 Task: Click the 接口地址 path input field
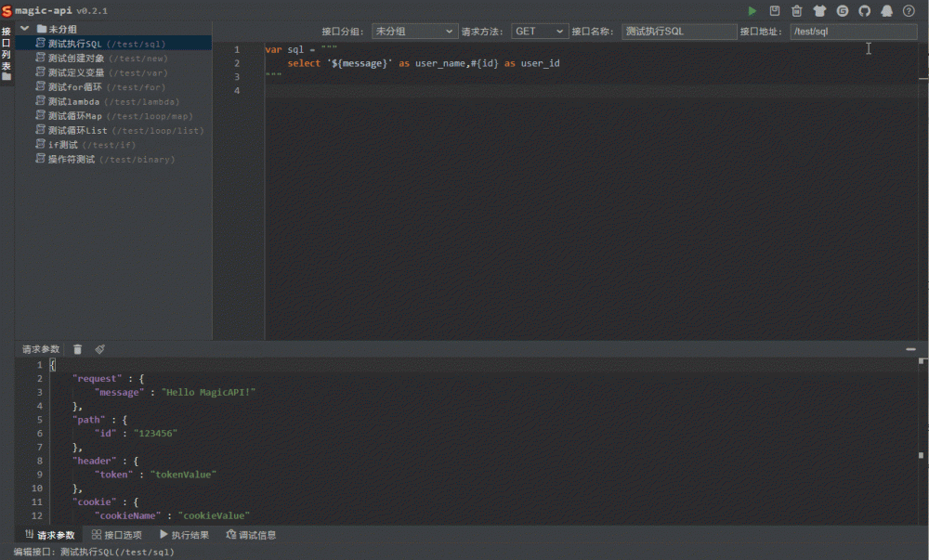click(x=853, y=31)
